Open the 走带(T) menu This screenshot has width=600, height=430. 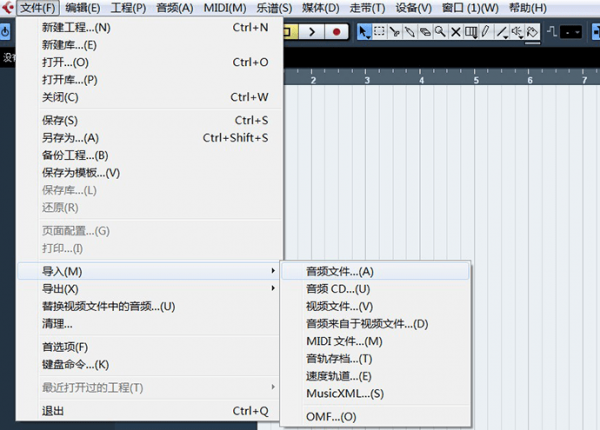coord(367,8)
